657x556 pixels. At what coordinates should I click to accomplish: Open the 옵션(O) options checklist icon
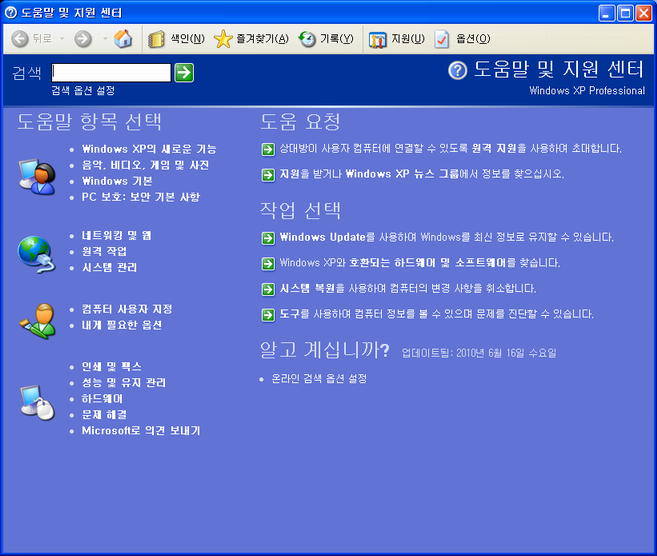click(x=442, y=39)
